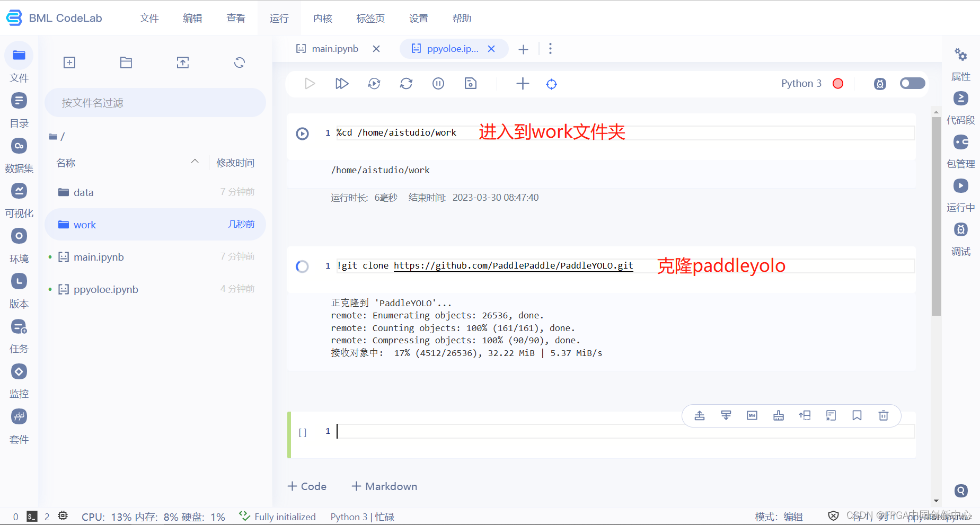Open ppyoloe.ipynb in file list
Screen dimensions: 980x525
(155, 289)
